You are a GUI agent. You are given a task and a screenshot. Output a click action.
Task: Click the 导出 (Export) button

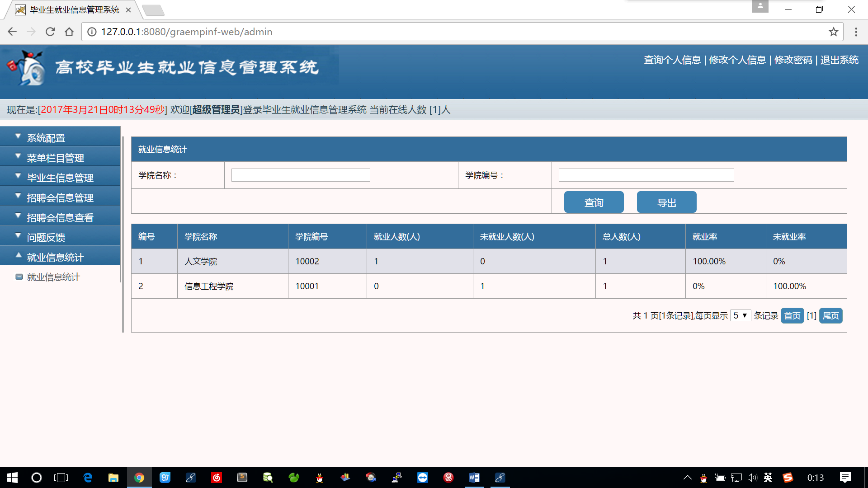[x=666, y=202]
